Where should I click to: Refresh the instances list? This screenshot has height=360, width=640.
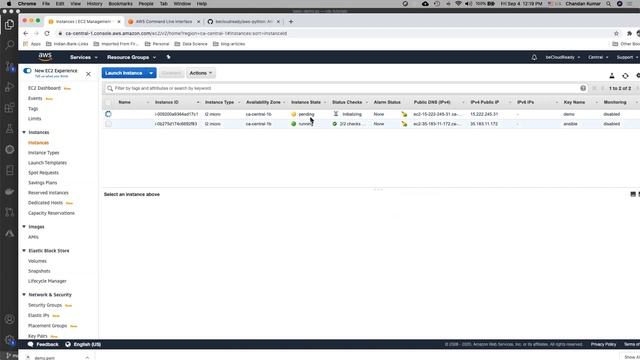(x=625, y=76)
